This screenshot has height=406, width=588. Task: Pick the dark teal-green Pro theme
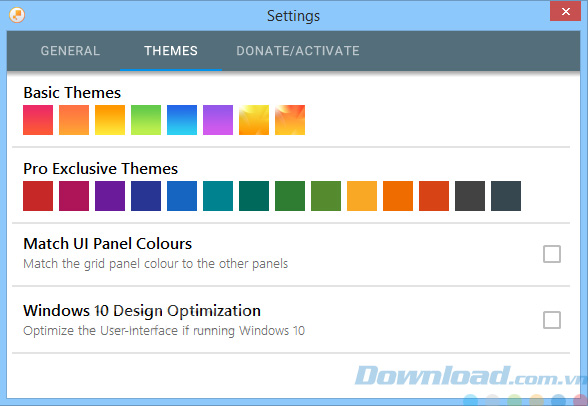[254, 196]
